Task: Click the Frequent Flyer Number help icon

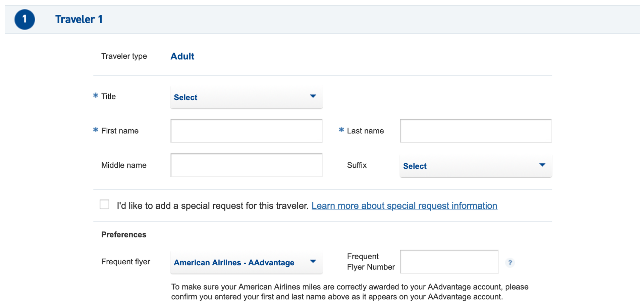Action: 510,263
